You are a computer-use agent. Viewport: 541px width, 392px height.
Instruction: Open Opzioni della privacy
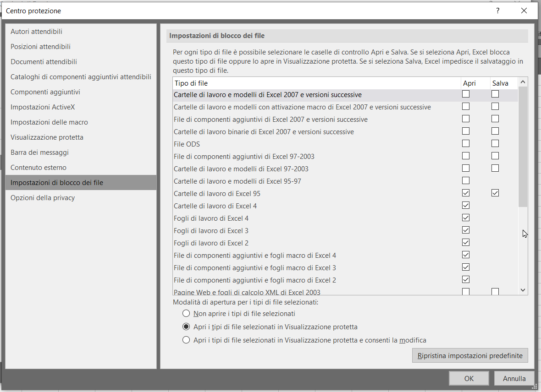point(81,198)
